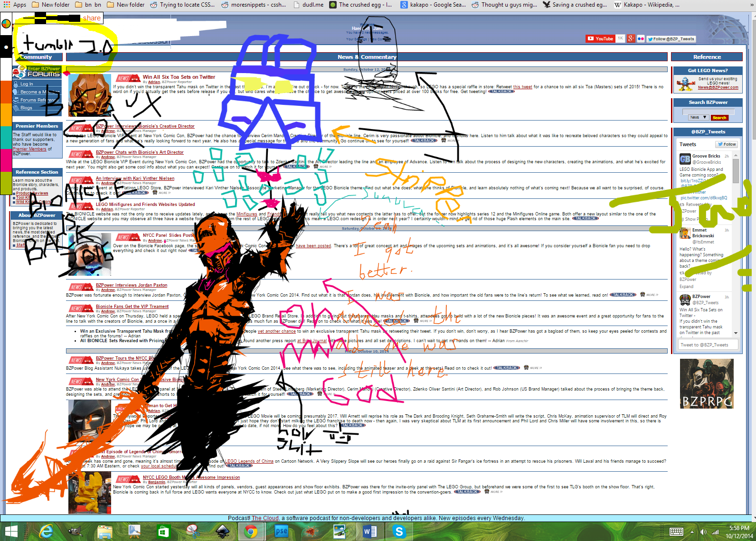The width and height of the screenshot is (756, 541).
Task: Click the orange 'share' link
Action: point(92,18)
